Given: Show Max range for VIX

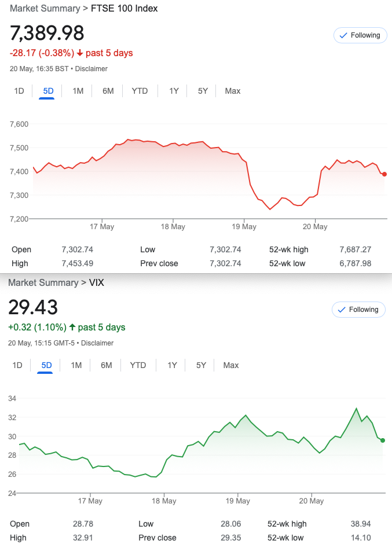Looking at the screenshot, I should 231,365.
